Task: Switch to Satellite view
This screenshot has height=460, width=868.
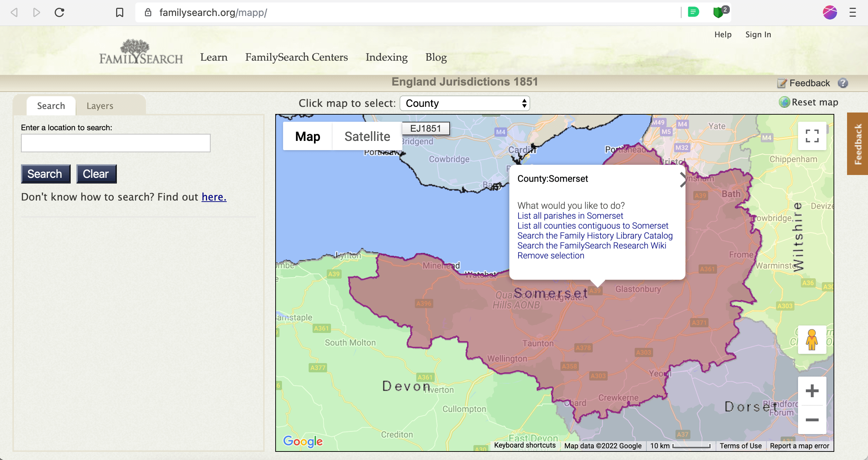Action: click(367, 136)
